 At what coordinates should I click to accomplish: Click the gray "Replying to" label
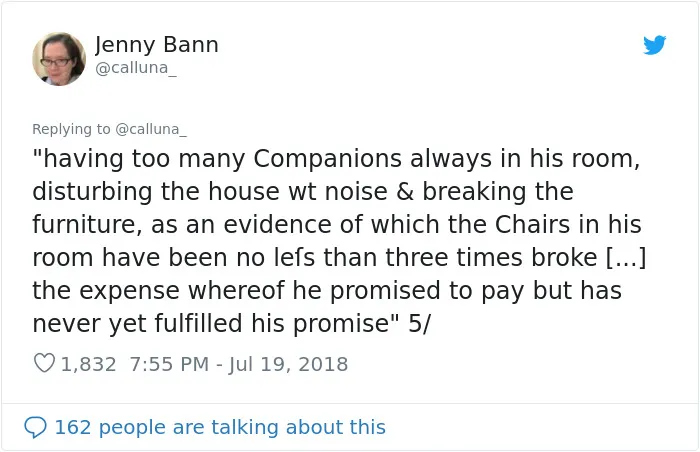[x=71, y=129]
